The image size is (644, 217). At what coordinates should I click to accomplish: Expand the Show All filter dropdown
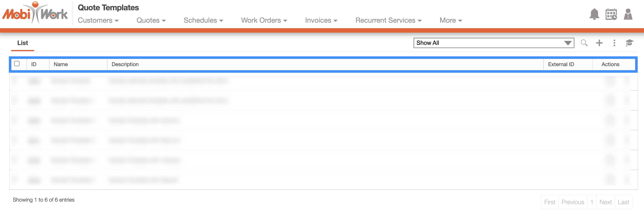pos(493,43)
